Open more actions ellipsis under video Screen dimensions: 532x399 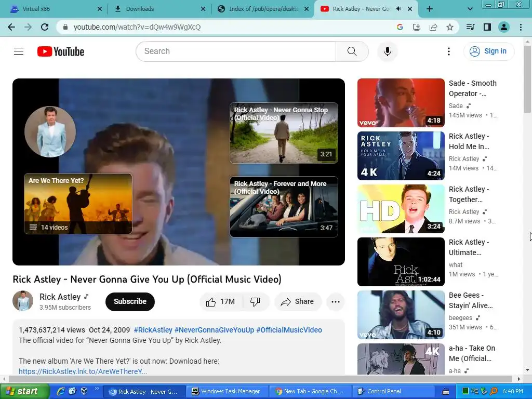336,302
